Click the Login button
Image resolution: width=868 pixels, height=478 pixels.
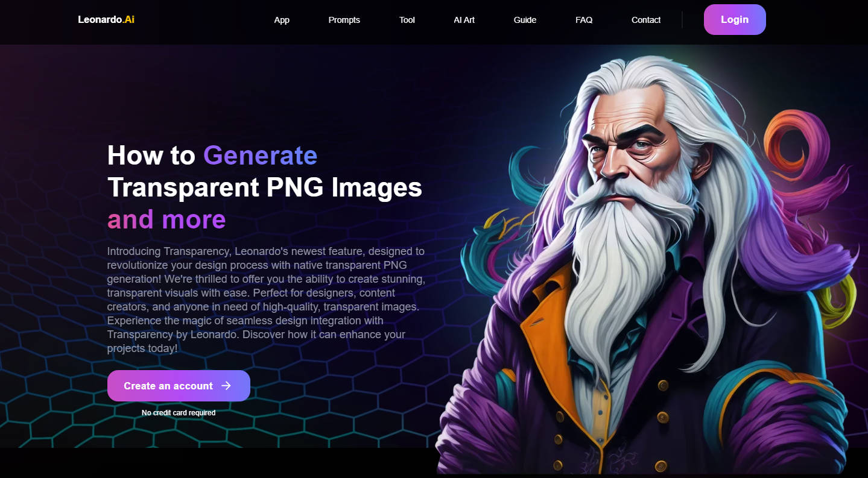pos(735,19)
